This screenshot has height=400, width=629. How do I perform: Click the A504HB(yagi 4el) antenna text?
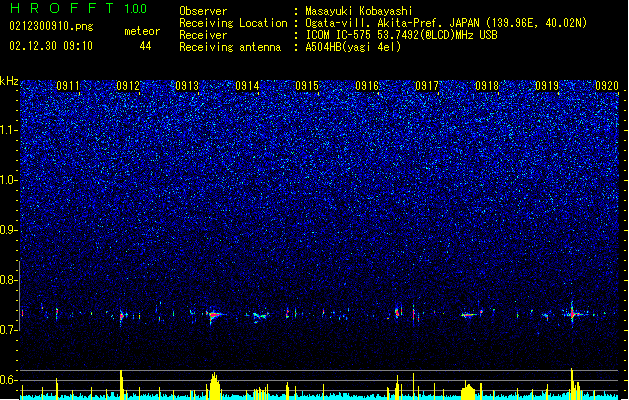(x=353, y=47)
